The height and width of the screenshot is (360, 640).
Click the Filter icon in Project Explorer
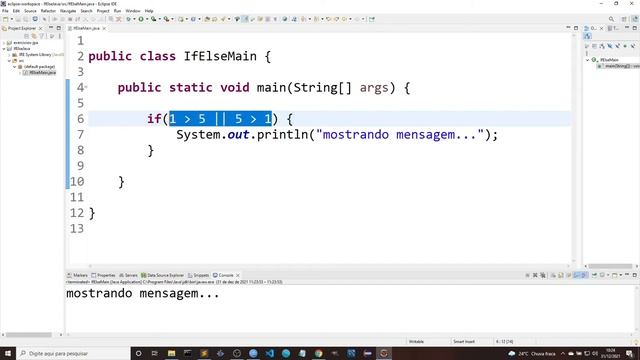(x=42, y=36)
